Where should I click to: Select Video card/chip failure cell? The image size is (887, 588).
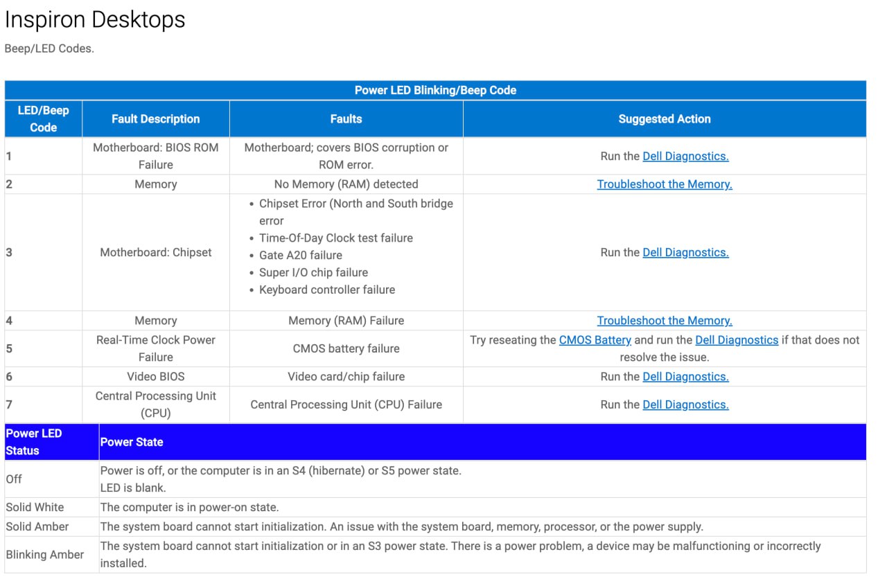point(346,377)
